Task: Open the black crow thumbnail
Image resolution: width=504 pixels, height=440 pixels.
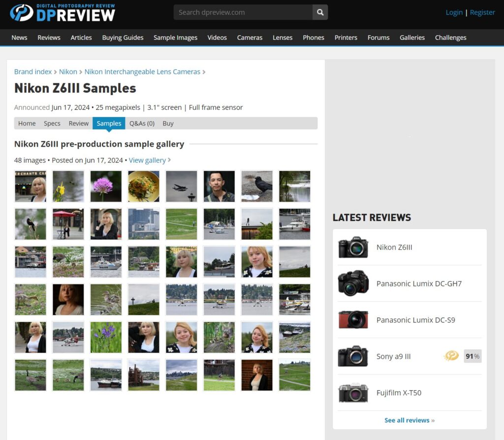Action: (x=257, y=187)
